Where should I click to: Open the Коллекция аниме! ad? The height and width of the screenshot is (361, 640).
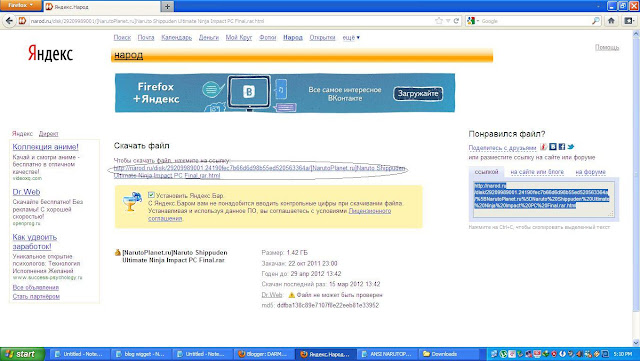point(45,147)
